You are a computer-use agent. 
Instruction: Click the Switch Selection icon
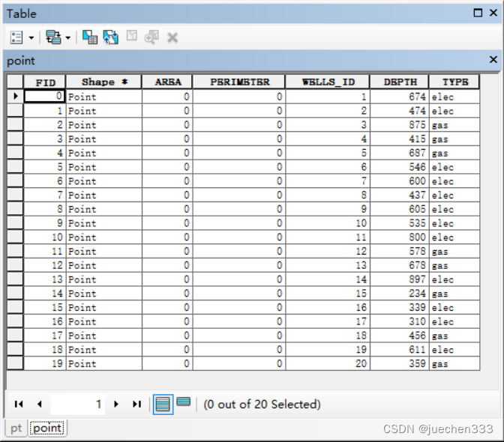[111, 37]
